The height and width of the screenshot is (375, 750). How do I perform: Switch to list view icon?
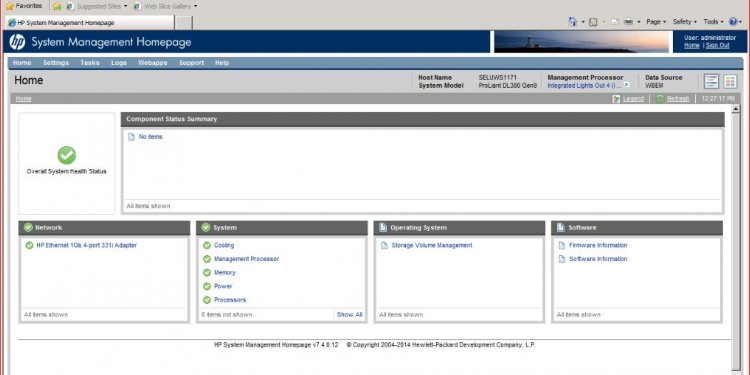coord(711,81)
